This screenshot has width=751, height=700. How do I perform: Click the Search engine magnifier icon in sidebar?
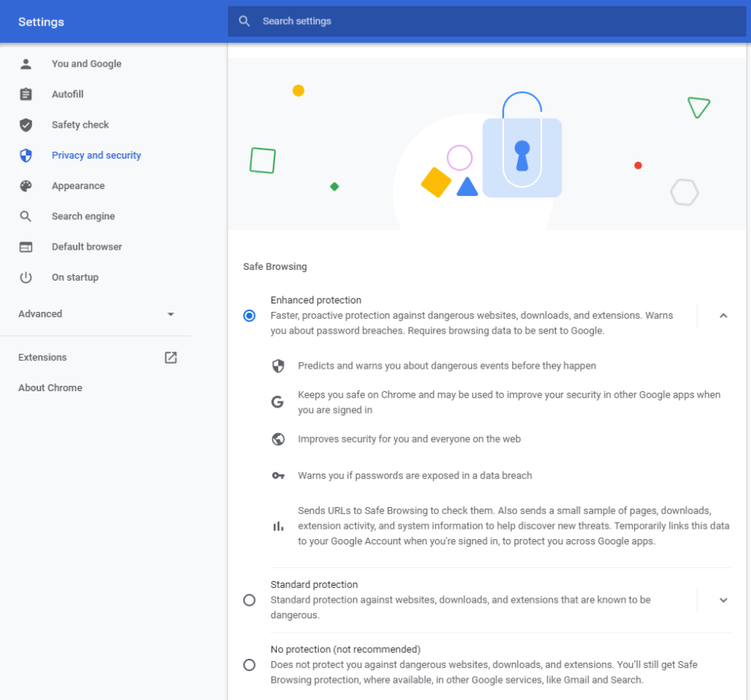[26, 216]
